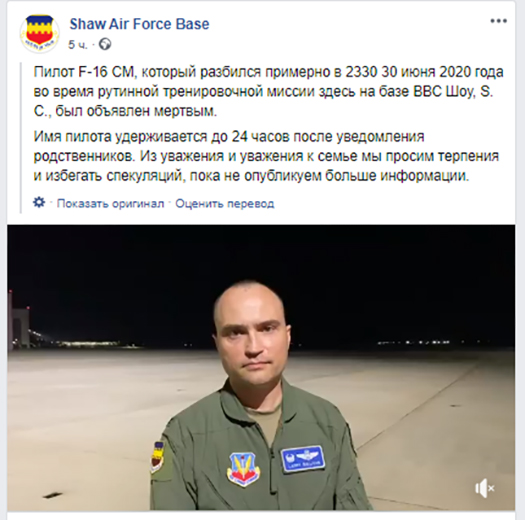Open the post timestamp "5 ч."
The width and height of the screenshot is (525, 520).
click(78, 45)
